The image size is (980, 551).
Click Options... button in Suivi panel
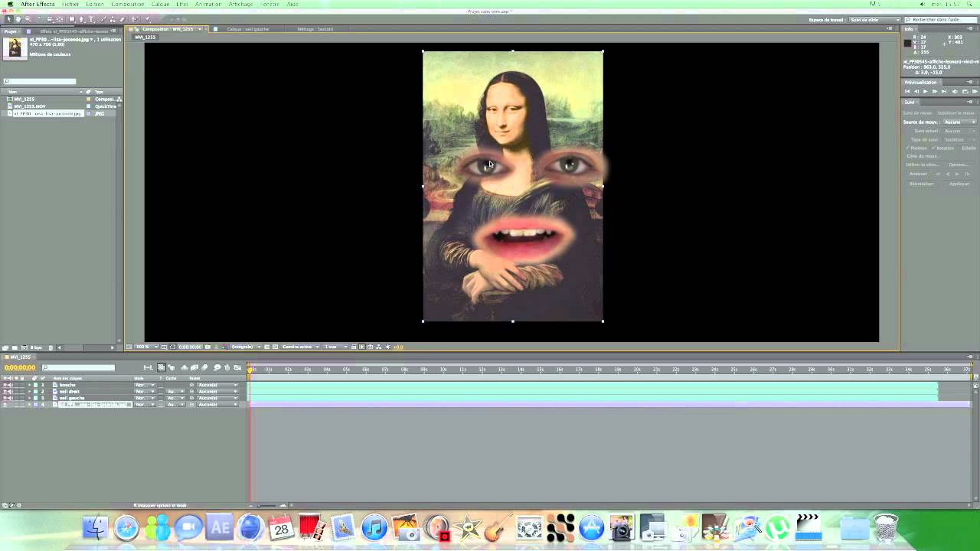(959, 165)
